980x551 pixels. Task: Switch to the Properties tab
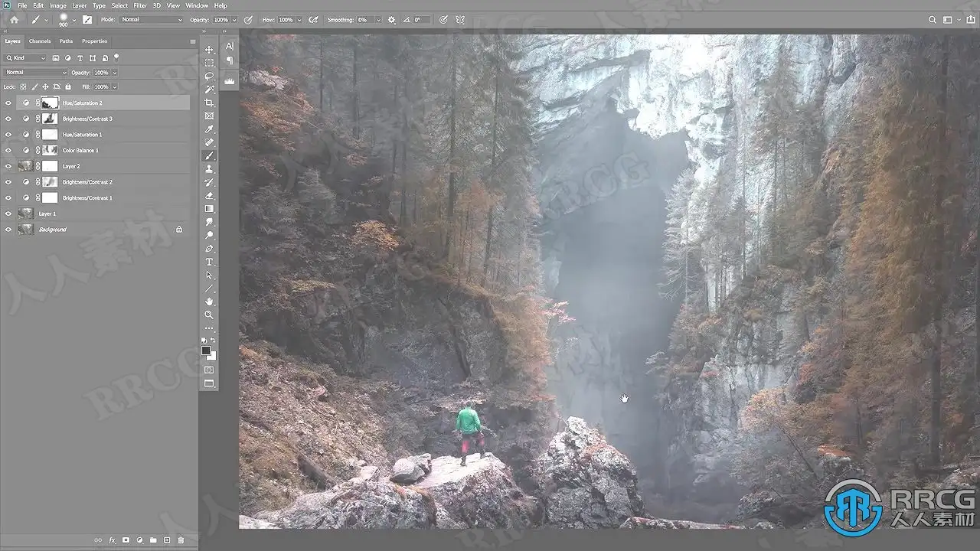tap(95, 41)
